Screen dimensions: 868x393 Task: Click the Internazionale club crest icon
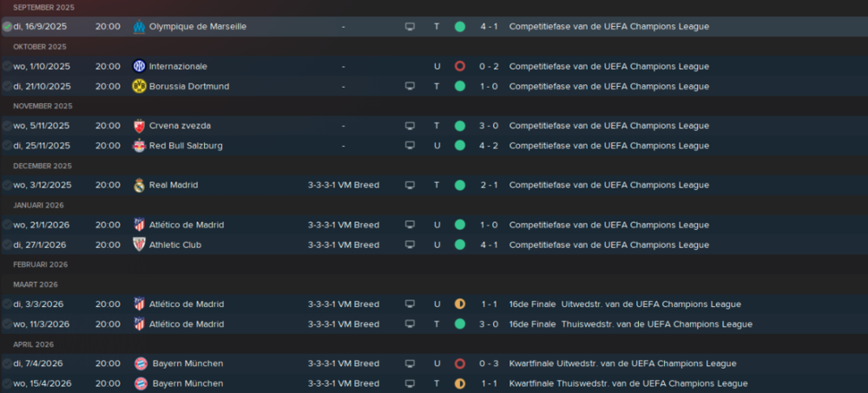[139, 67]
